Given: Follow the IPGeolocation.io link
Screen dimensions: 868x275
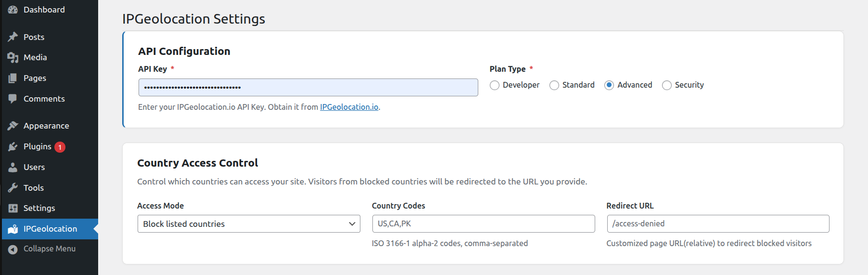Looking at the screenshot, I should tap(349, 107).
